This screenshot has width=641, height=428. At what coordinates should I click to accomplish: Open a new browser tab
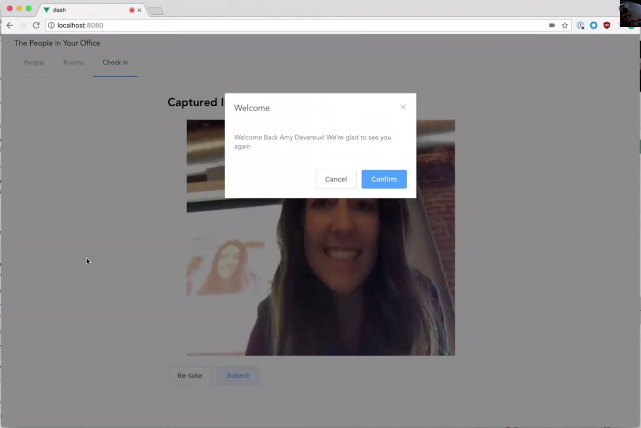pos(156,11)
